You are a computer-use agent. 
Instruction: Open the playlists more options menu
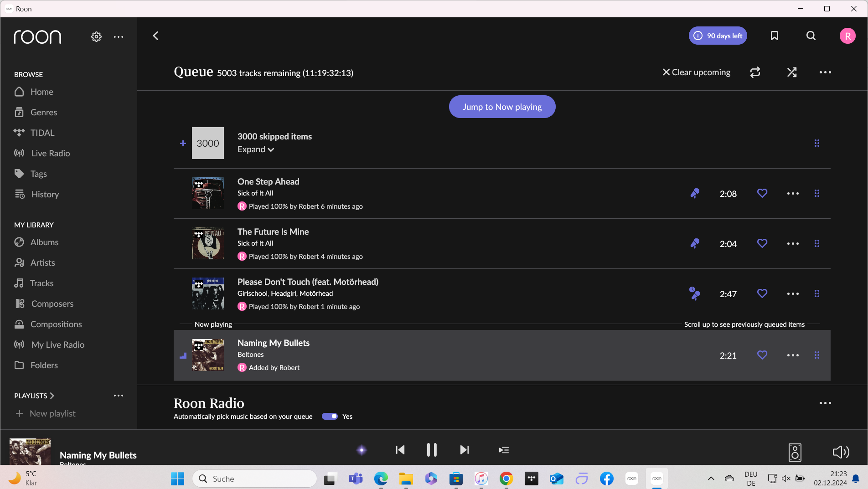[119, 396]
